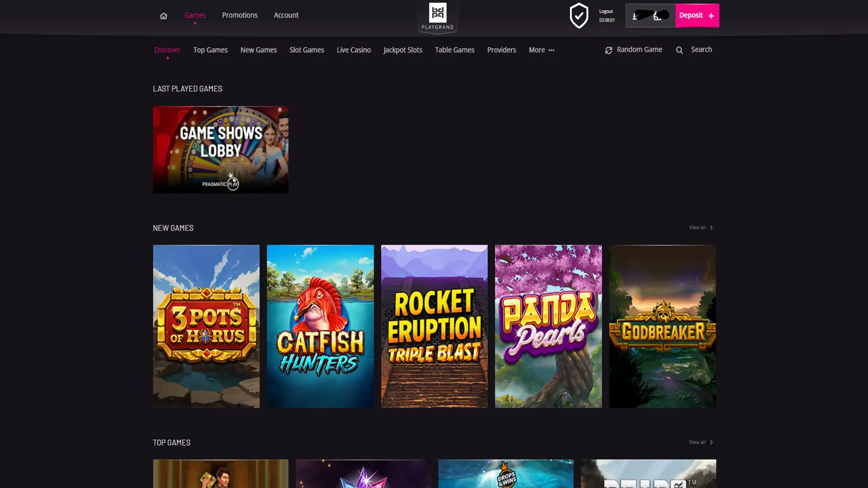Click View all chevron for Top Games
The image size is (868, 488).
pyautogui.click(x=710, y=442)
